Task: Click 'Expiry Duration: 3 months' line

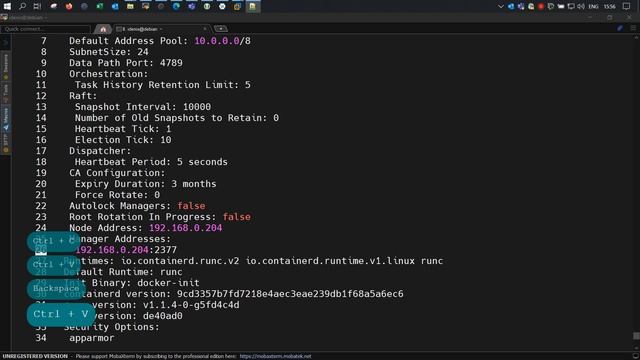Action: pyautogui.click(x=146, y=184)
